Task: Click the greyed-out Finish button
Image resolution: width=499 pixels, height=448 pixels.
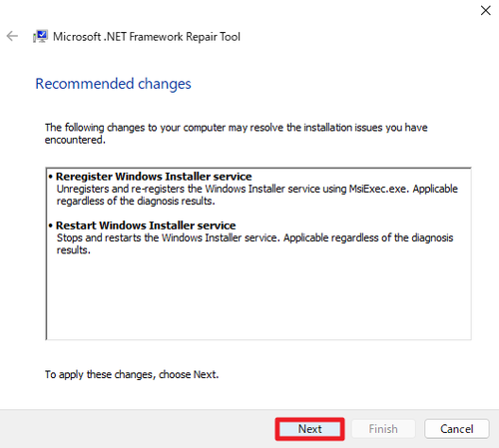Action: (383, 429)
